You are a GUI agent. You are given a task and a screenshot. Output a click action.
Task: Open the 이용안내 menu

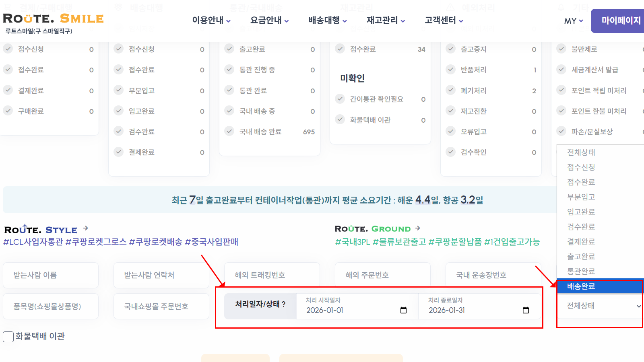click(x=208, y=21)
